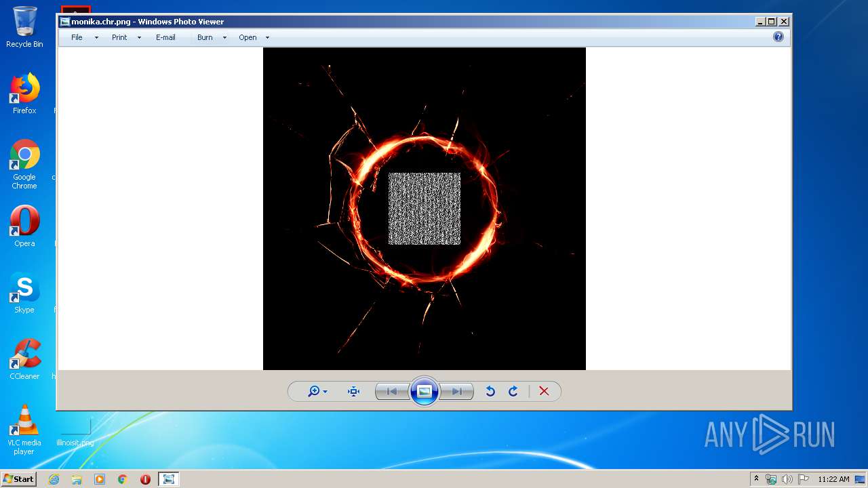868x488 pixels.
Task: Click the Start button
Action: point(18,479)
